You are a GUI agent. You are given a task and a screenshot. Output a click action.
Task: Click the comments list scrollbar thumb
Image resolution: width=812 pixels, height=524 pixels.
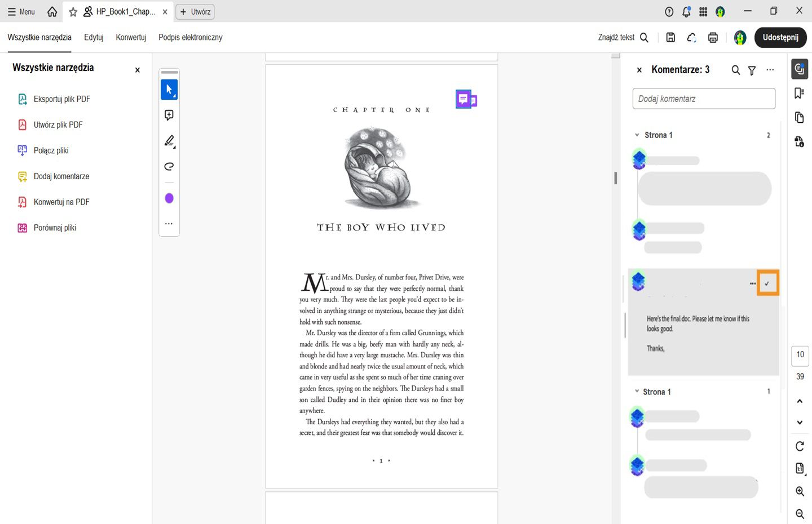pyautogui.click(x=625, y=325)
